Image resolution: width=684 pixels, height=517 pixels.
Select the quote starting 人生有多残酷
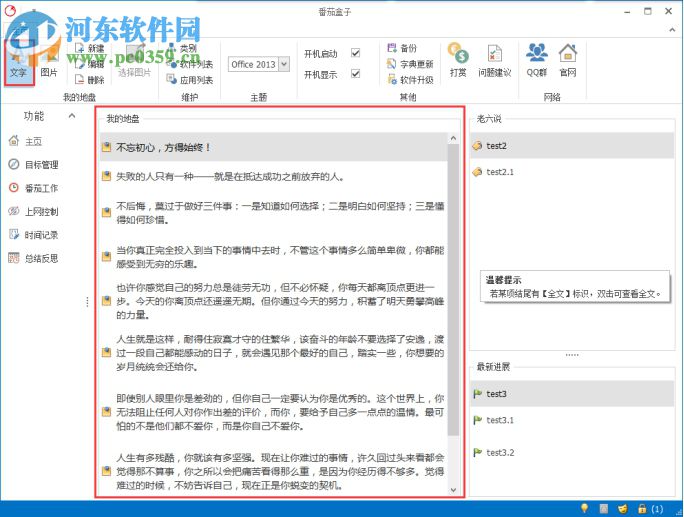(x=274, y=471)
